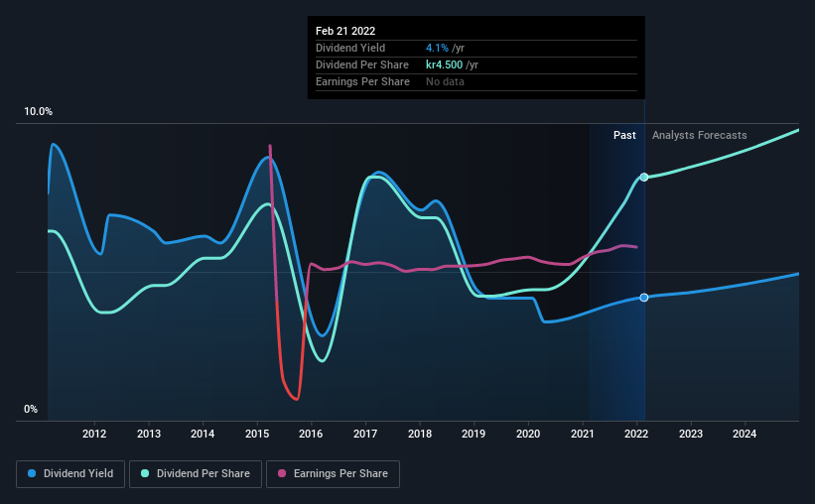Click the 2021 x-axis label
Image resolution: width=815 pixels, height=504 pixels.
pos(582,434)
